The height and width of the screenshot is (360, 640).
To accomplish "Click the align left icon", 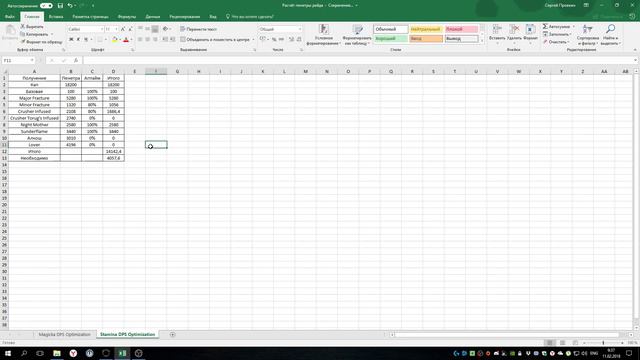I will coord(140,40).
